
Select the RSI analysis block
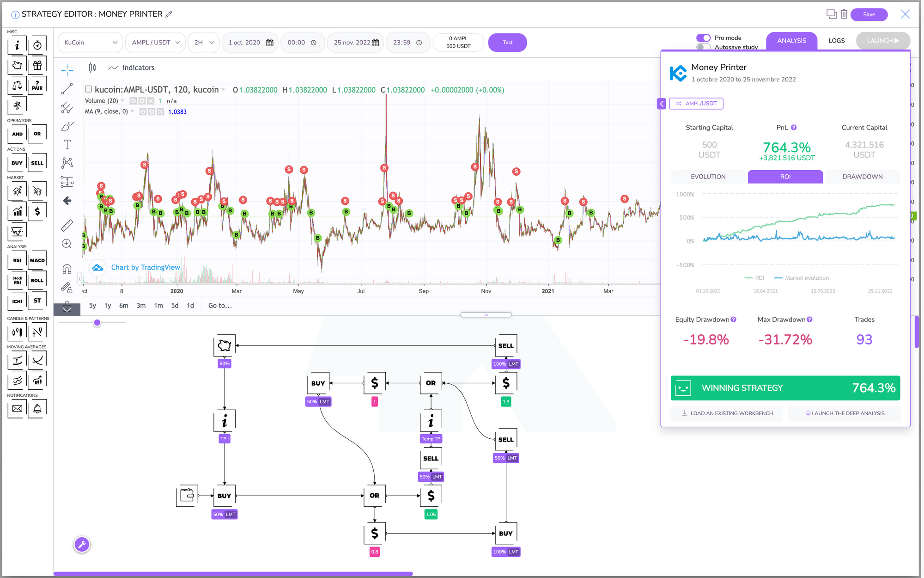[17, 260]
